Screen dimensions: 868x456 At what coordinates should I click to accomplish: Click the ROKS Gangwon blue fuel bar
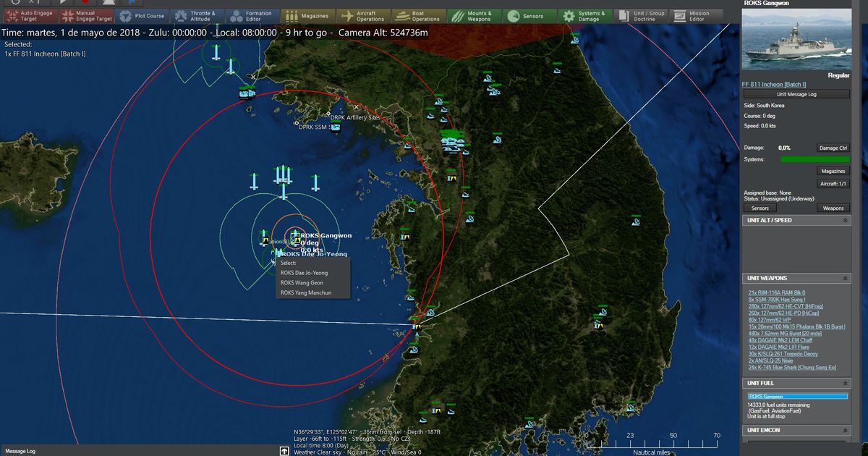pyautogui.click(x=798, y=397)
